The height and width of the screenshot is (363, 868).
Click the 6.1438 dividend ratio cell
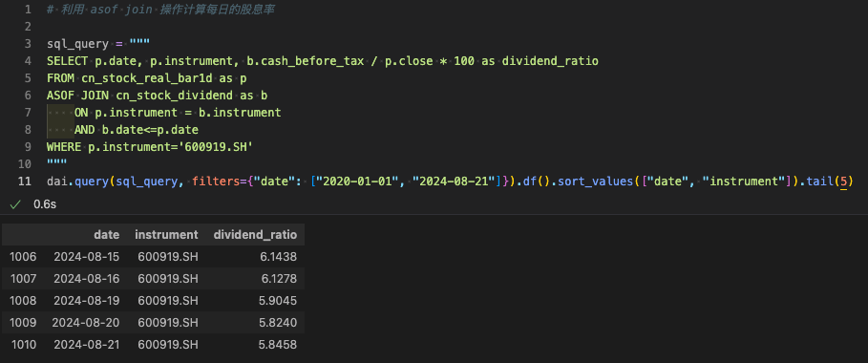pos(279,257)
